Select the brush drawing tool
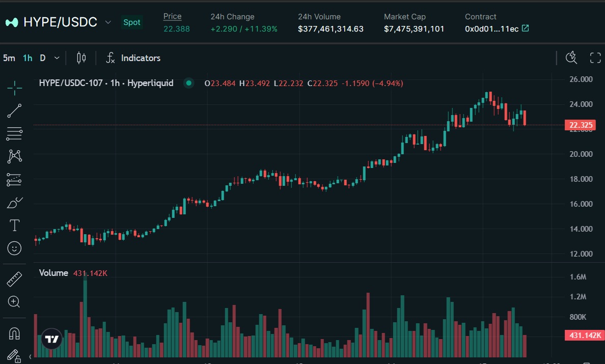This screenshot has width=605, height=364. (15, 203)
